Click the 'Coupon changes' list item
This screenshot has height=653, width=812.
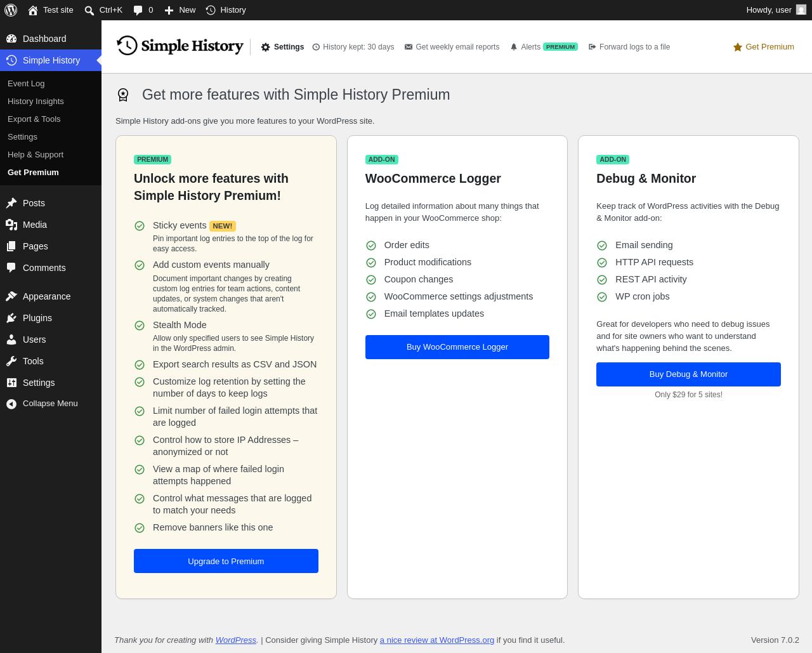(x=419, y=279)
